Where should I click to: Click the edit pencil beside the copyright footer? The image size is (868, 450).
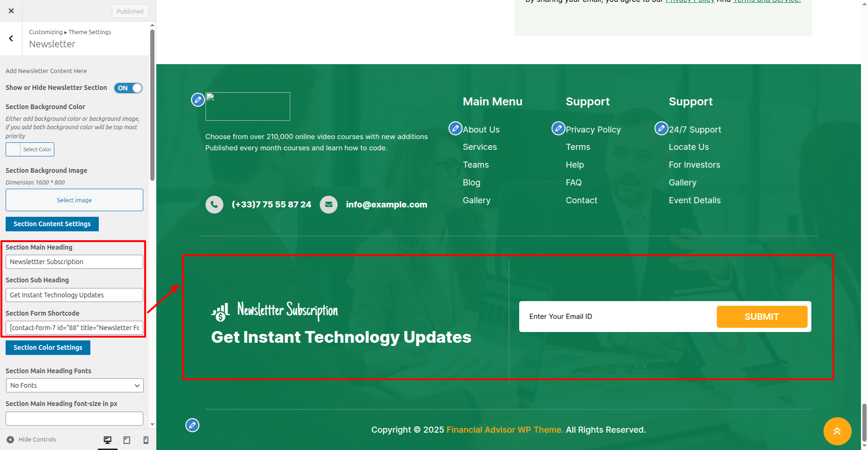coord(192,425)
